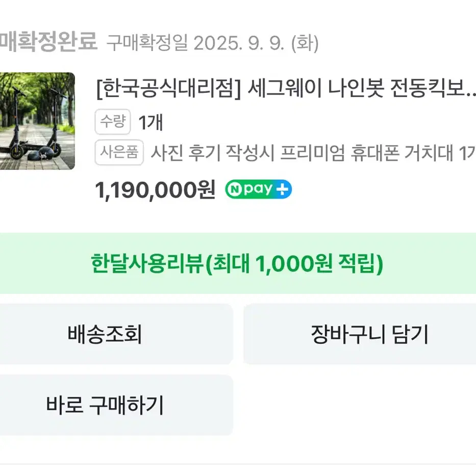Click the 사은품 gift label badge
The width and height of the screenshot is (476, 476).
[119, 153]
